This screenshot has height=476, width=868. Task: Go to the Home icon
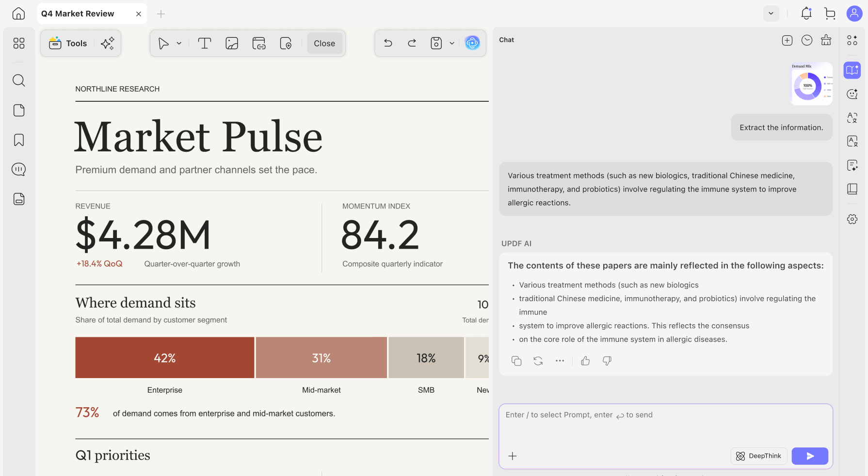[x=18, y=14]
